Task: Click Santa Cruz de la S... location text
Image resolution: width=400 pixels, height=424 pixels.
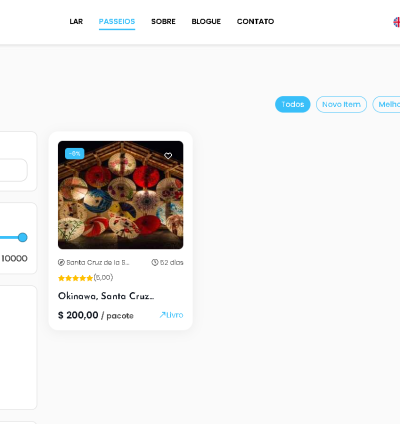Action: 97,262
